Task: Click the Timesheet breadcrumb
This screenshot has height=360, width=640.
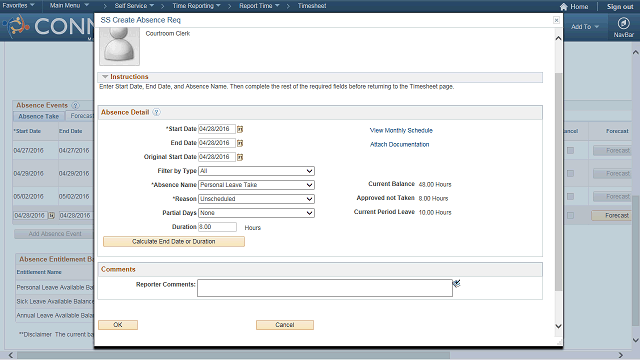Action: tap(312, 6)
